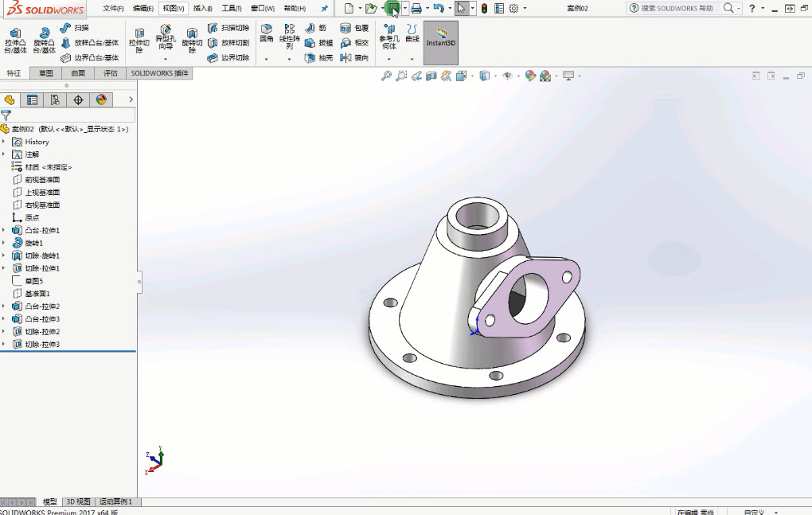
Task: Open the DisplayManager color ball tab
Action: tap(102, 99)
